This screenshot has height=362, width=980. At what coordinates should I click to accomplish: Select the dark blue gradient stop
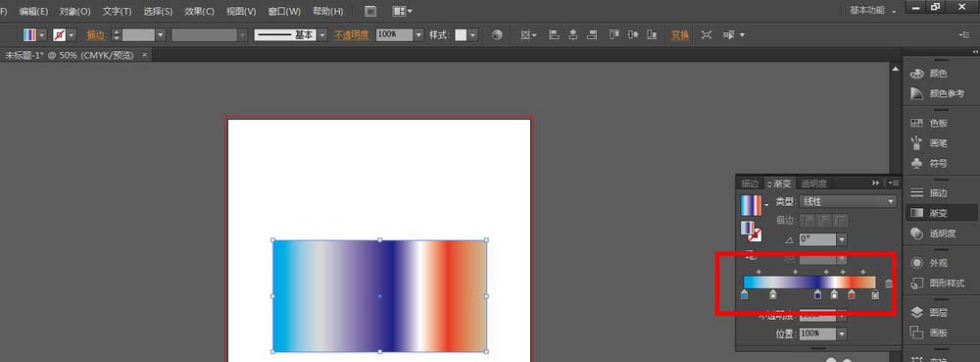coord(817,294)
